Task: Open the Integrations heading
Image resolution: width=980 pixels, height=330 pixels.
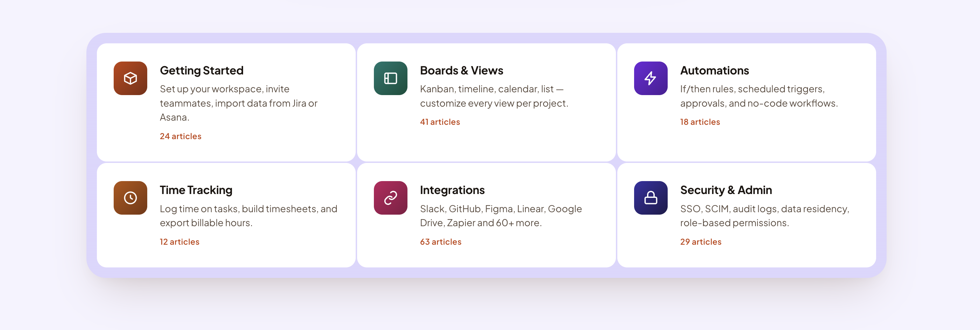Action: coord(452,190)
